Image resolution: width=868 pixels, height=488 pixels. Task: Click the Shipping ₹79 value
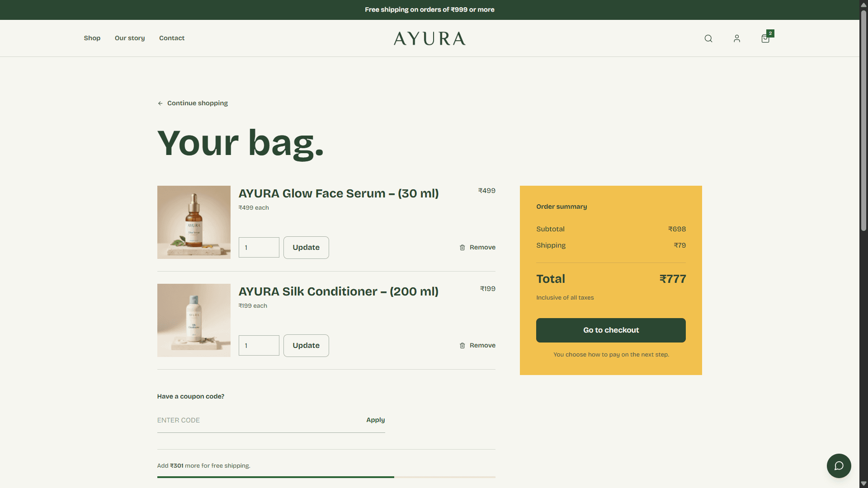pyautogui.click(x=680, y=245)
